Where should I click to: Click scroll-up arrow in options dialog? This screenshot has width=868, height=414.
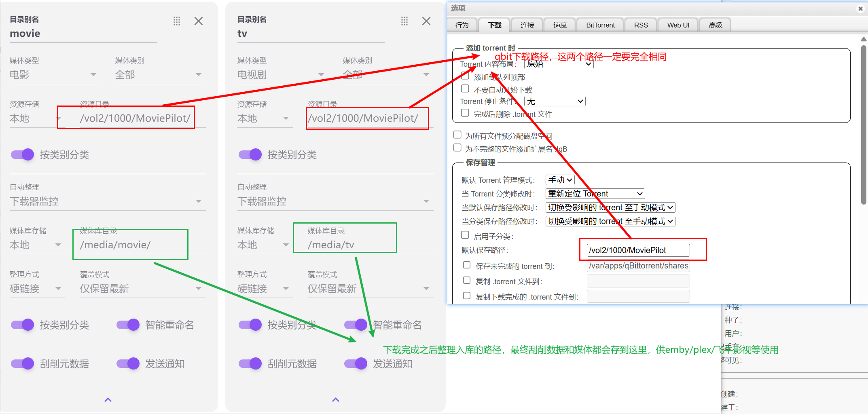(x=864, y=39)
